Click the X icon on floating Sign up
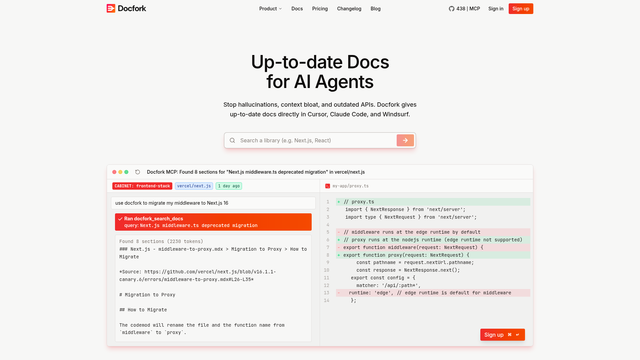Viewport: 640px width, 360px height. 509,335
